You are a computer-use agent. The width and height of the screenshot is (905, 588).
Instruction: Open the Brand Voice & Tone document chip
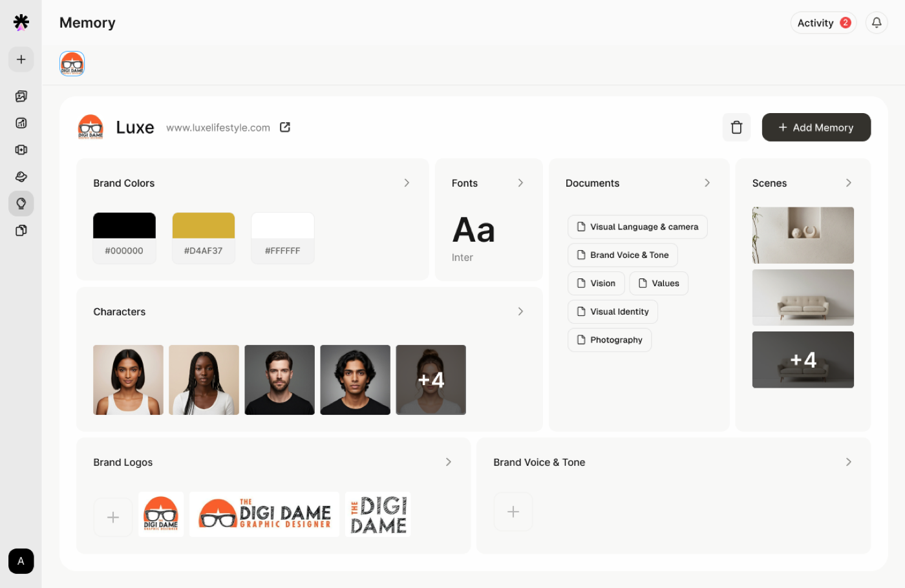click(x=623, y=255)
